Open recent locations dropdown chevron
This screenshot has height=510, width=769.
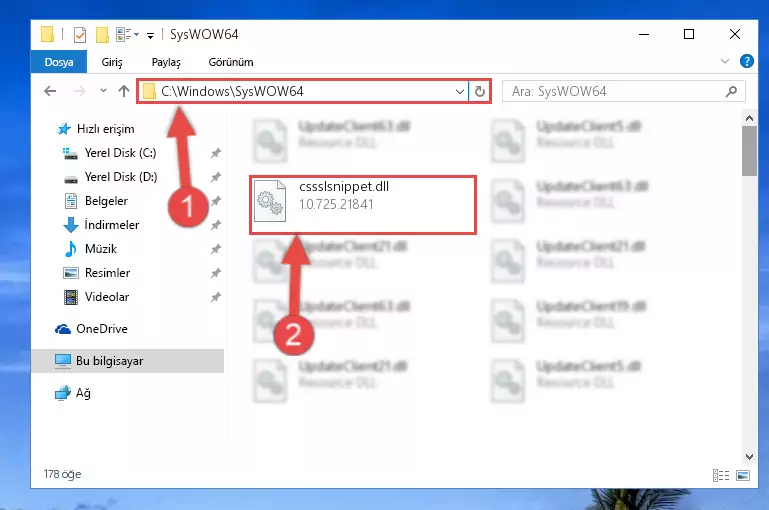click(x=103, y=91)
